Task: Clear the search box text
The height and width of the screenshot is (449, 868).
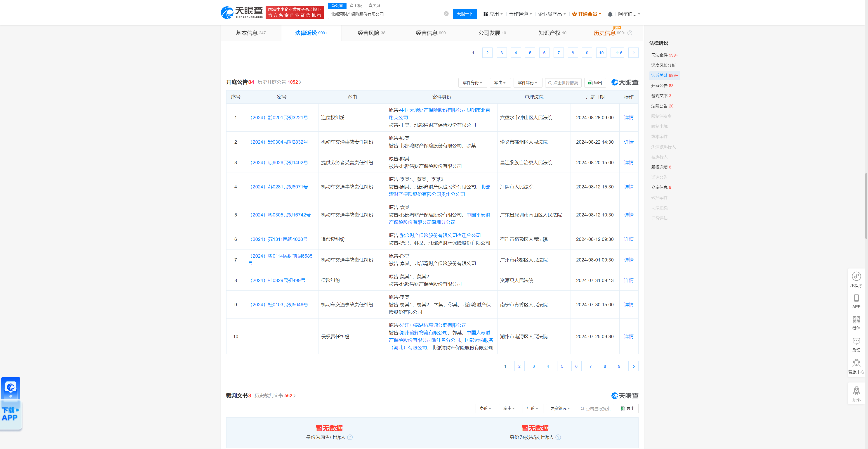Action: pos(446,14)
